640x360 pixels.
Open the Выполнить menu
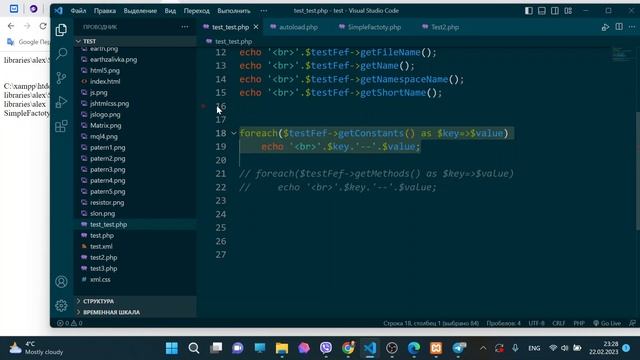(234, 11)
